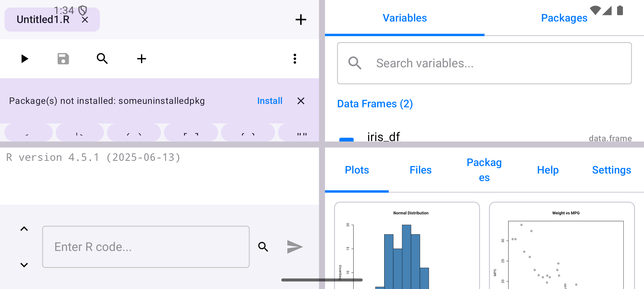Run the script with the play icon

[x=25, y=59]
